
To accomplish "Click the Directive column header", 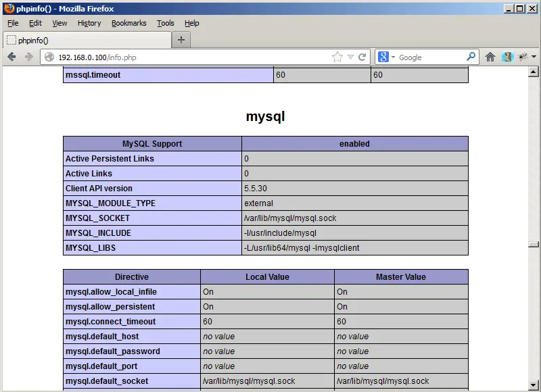I will (132, 277).
